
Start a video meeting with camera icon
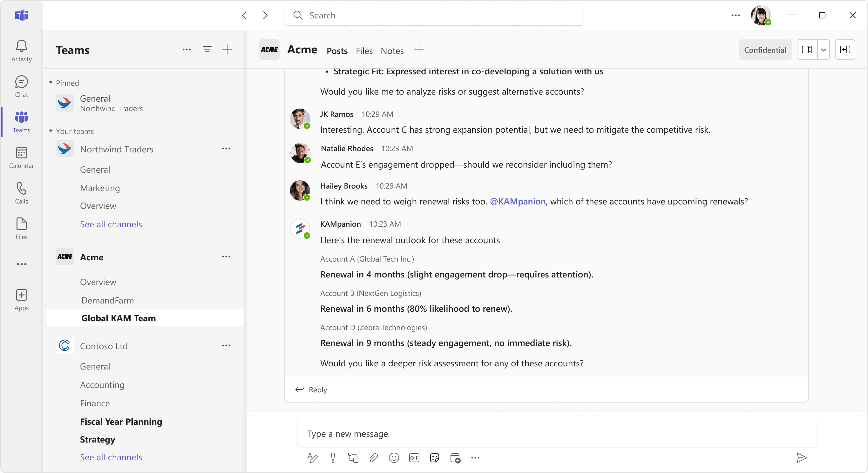click(x=807, y=50)
